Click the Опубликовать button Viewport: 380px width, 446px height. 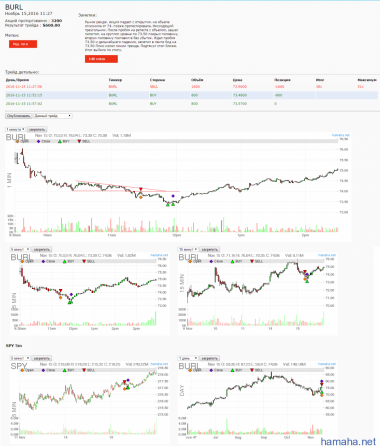pos(19,116)
